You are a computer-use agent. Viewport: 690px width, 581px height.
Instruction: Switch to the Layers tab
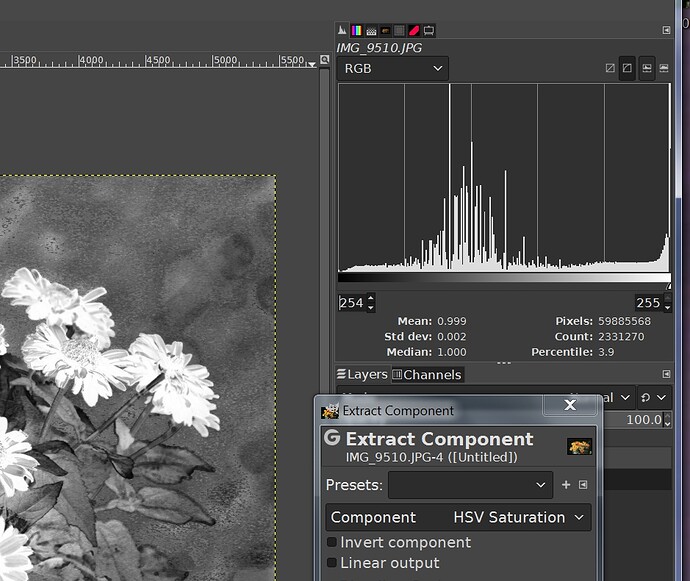pos(361,374)
